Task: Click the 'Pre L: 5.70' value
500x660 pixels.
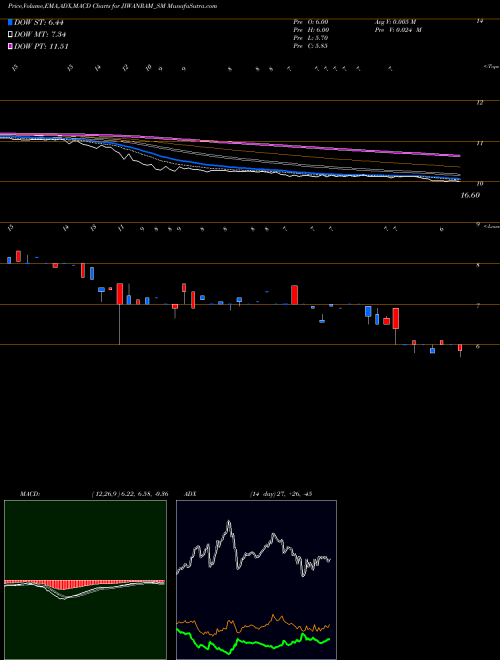Action: [x=311, y=38]
